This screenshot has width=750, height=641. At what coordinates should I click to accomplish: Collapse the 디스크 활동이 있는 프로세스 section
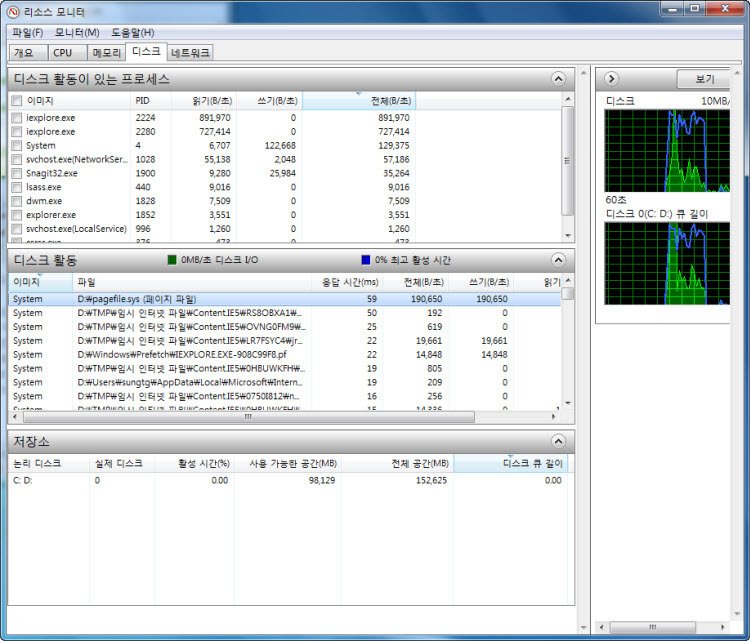click(558, 79)
